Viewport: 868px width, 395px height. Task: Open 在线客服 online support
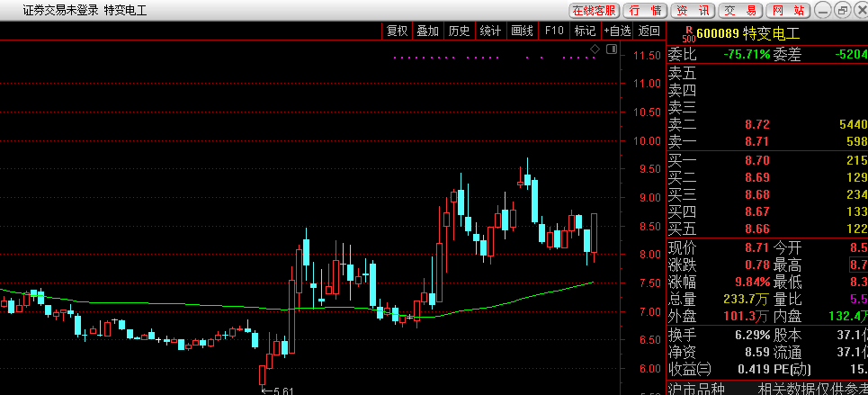click(x=594, y=11)
